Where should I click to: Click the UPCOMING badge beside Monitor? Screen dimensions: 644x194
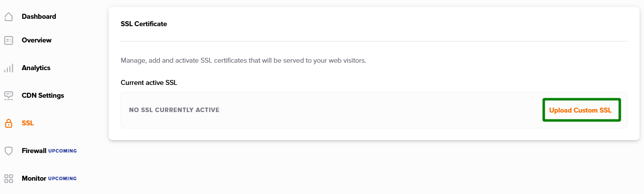coord(63,179)
